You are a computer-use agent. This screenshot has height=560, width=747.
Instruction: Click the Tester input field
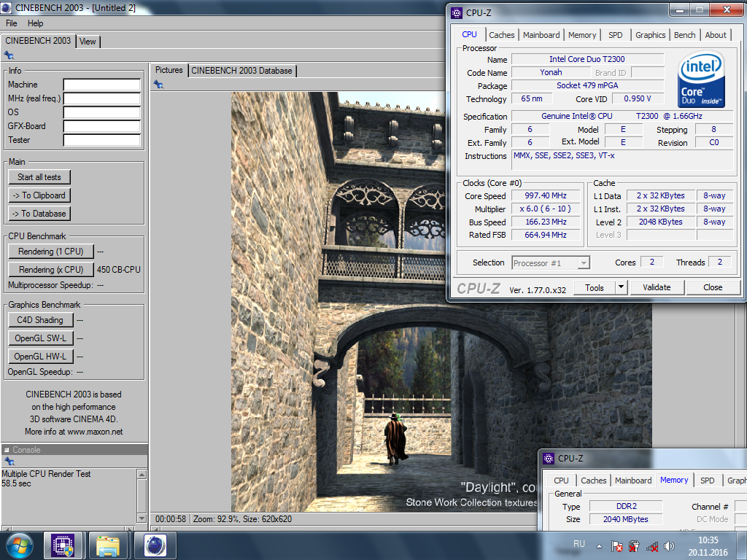coord(102,140)
